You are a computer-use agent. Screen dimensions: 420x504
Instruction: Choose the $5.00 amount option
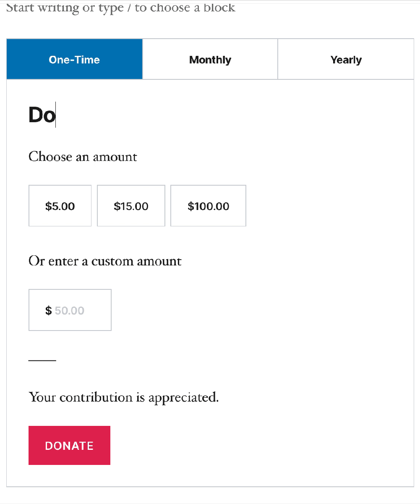coord(60,206)
